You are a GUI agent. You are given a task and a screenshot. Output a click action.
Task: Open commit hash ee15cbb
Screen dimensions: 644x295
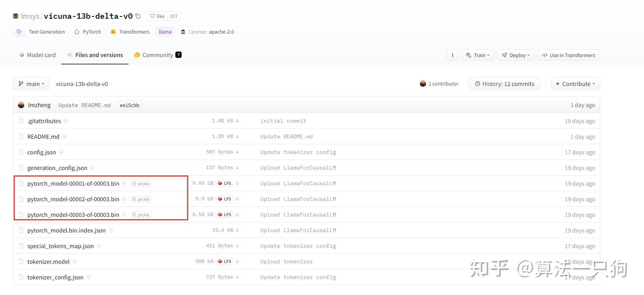coord(129,105)
